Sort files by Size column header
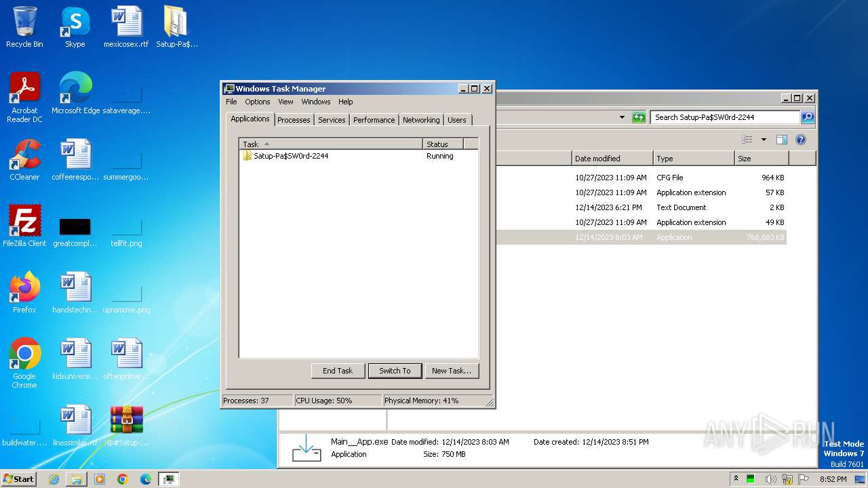The image size is (868, 488). [762, 159]
